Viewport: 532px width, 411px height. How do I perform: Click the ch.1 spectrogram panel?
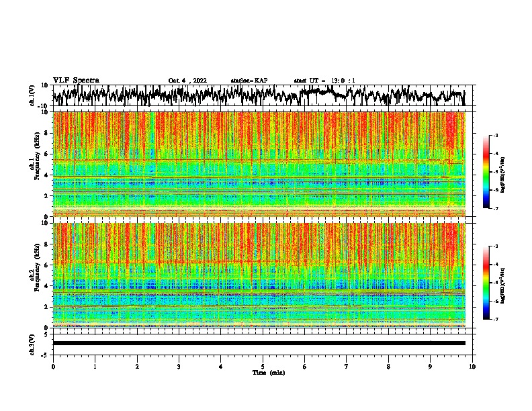259,164
